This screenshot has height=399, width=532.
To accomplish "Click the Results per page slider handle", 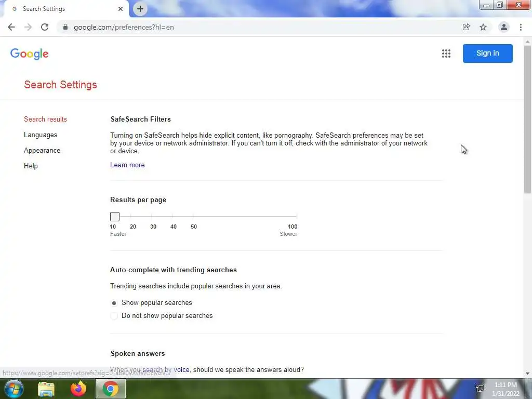I will pyautogui.click(x=115, y=217).
